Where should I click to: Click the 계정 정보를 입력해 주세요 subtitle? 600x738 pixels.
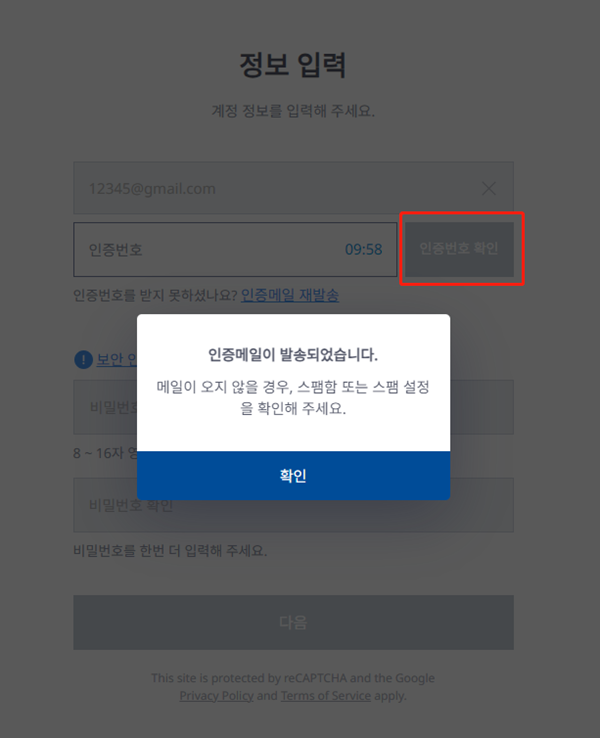coord(293,111)
